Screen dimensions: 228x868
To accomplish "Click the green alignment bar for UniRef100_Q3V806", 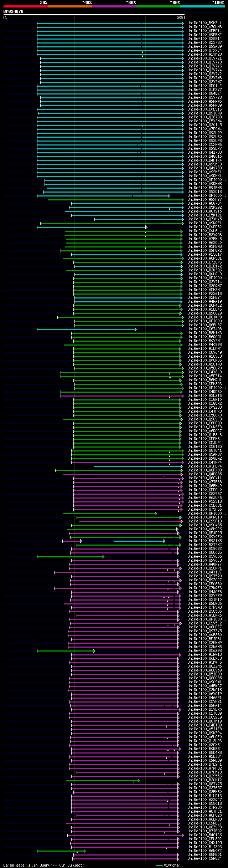I will 71,557.
